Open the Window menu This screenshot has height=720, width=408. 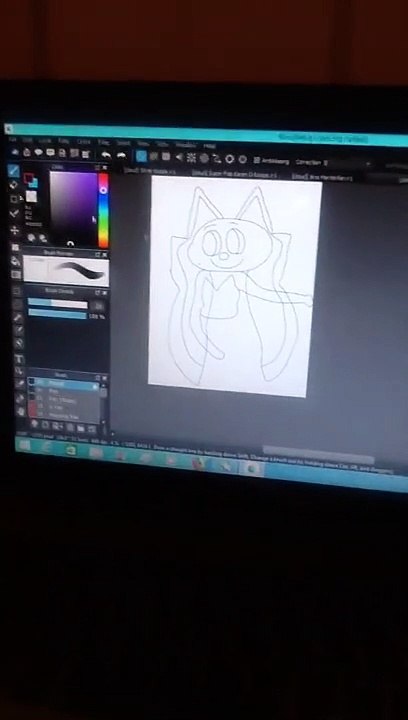pos(185,145)
